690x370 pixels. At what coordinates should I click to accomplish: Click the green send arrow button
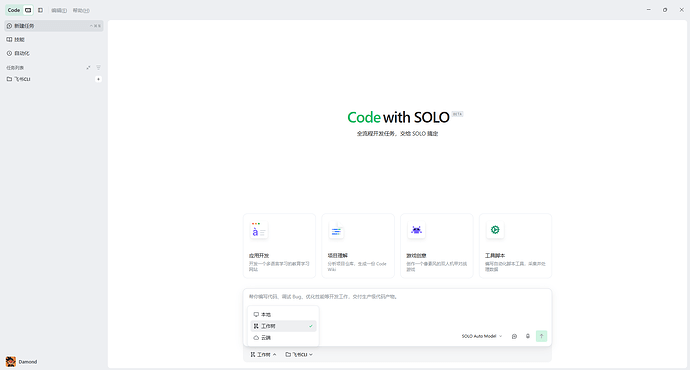click(541, 336)
